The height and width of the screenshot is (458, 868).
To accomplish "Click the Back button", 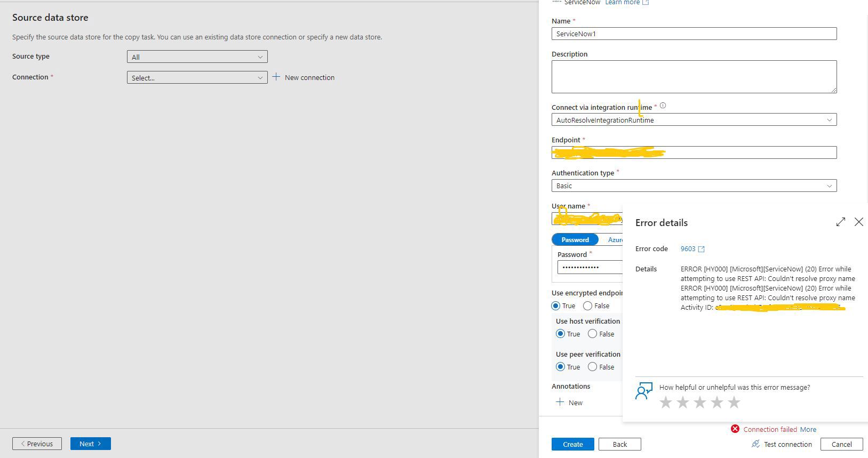I will 620,444.
